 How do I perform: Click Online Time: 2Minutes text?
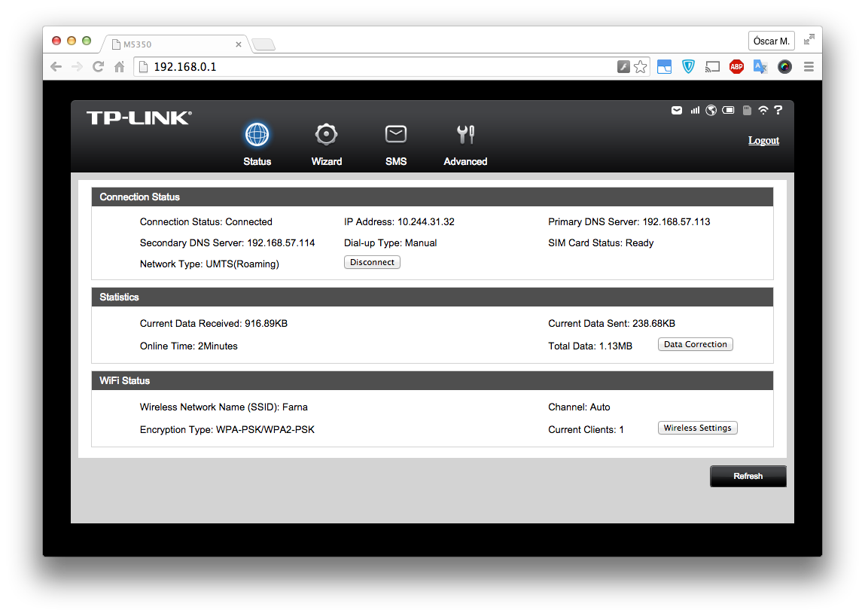tap(189, 346)
